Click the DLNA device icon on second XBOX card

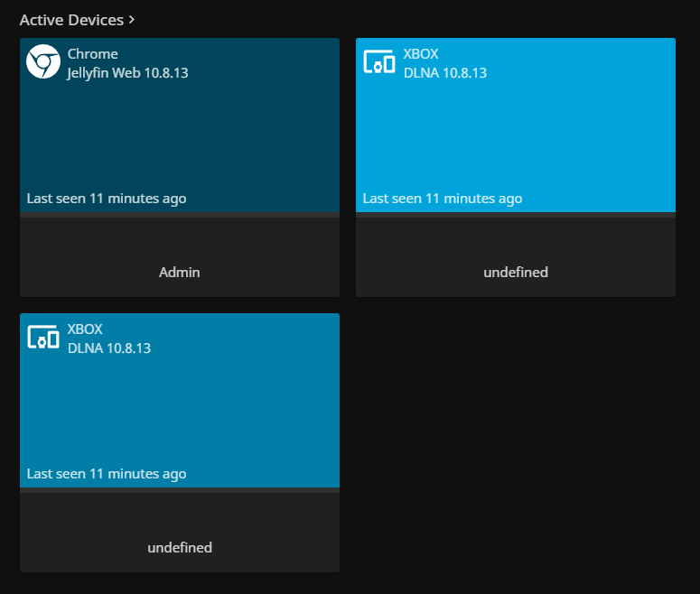[42, 338]
